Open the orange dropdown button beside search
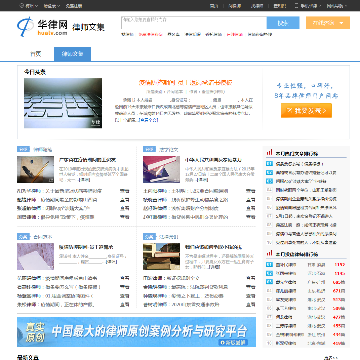 (x=328, y=23)
